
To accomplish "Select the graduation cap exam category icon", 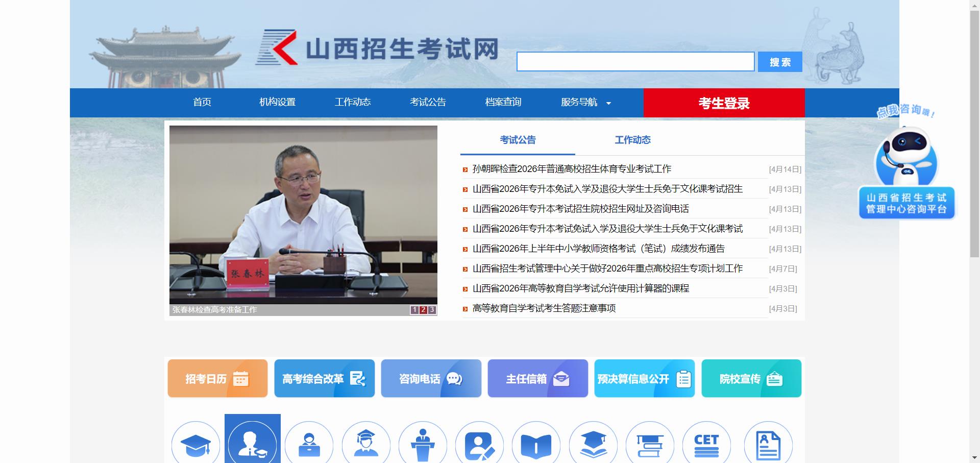I will point(195,445).
